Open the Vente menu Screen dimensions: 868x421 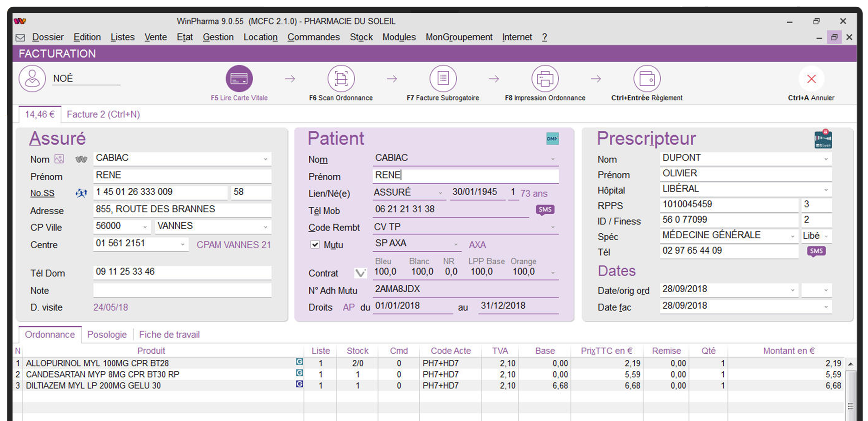pyautogui.click(x=155, y=37)
